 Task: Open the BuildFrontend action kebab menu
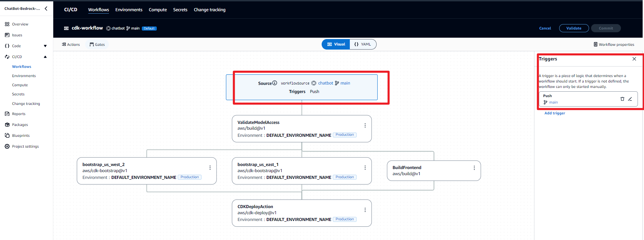(474, 168)
